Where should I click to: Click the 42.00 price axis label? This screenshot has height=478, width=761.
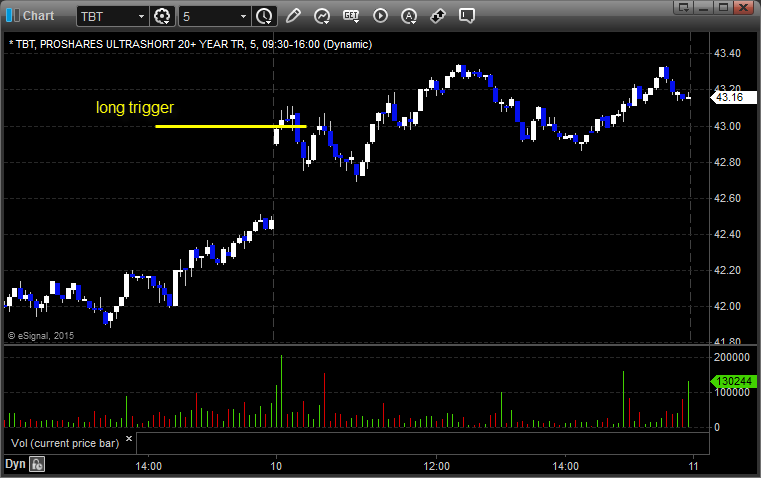coord(728,306)
